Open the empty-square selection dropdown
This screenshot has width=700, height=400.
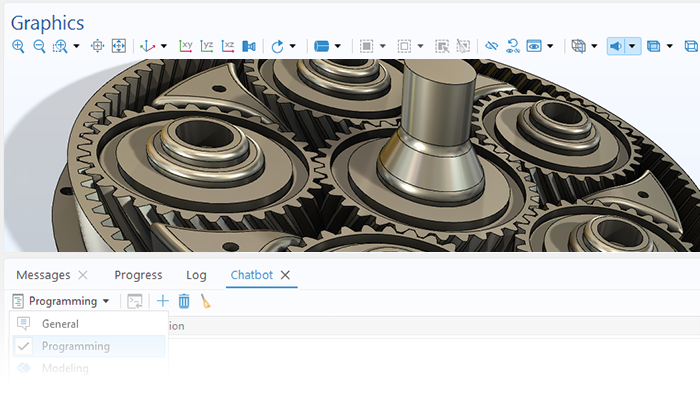tap(420, 46)
